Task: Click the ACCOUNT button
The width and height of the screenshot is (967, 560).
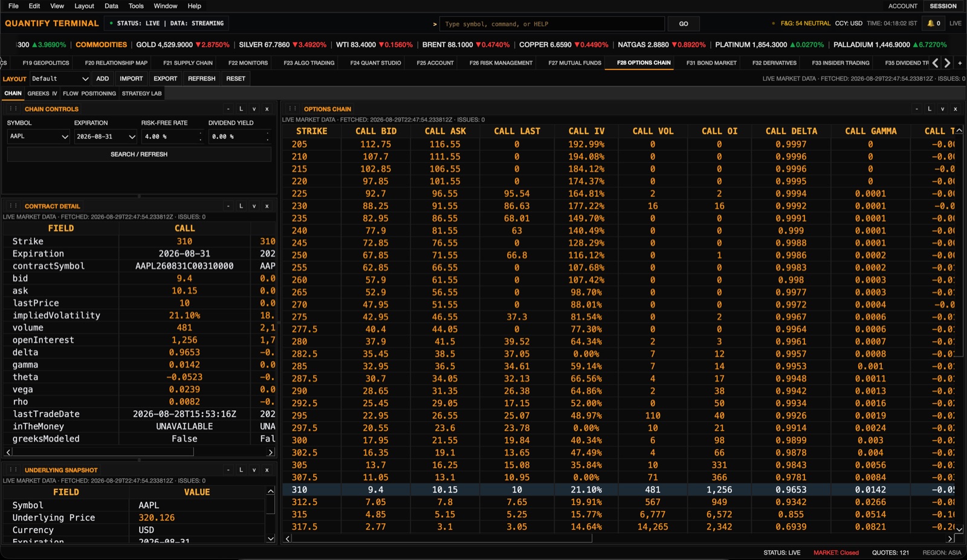Action: (x=902, y=6)
